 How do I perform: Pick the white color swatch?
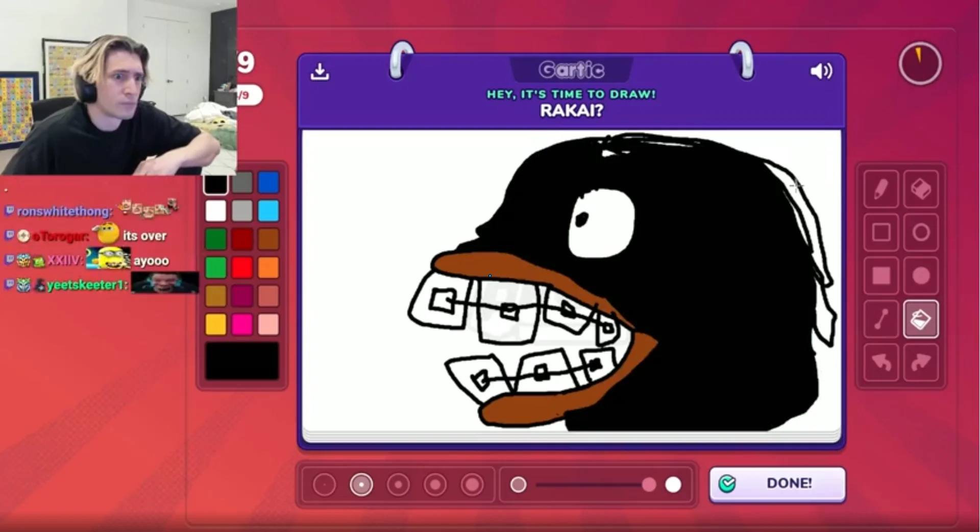coord(216,211)
